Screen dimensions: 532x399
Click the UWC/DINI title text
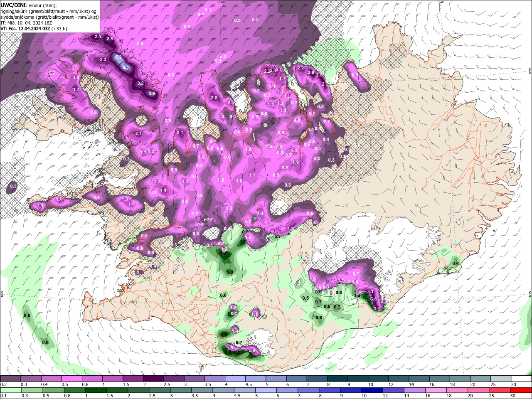coord(13,5)
